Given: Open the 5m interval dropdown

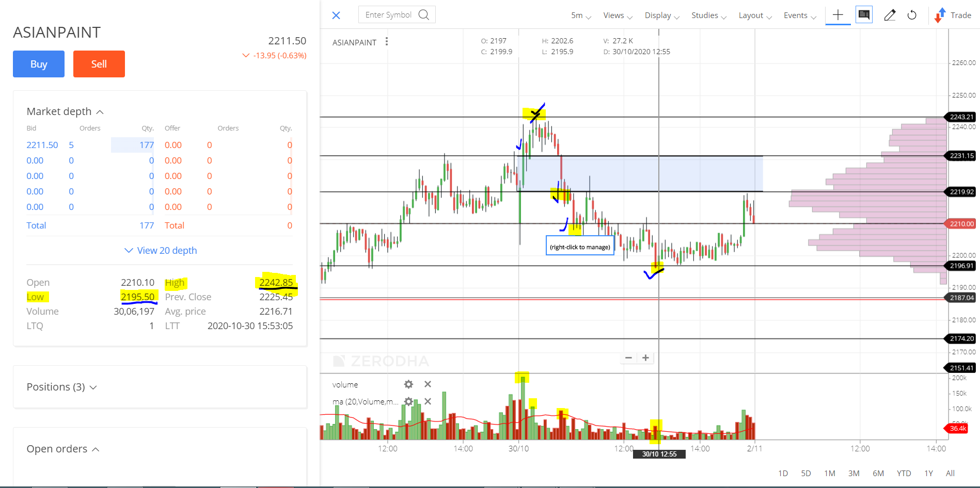Looking at the screenshot, I should pos(581,15).
